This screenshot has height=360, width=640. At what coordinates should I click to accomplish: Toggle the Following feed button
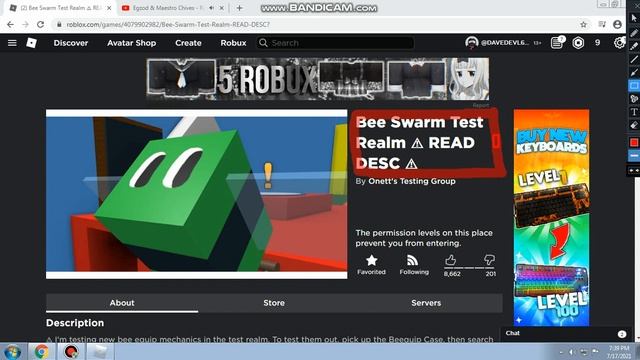414,264
